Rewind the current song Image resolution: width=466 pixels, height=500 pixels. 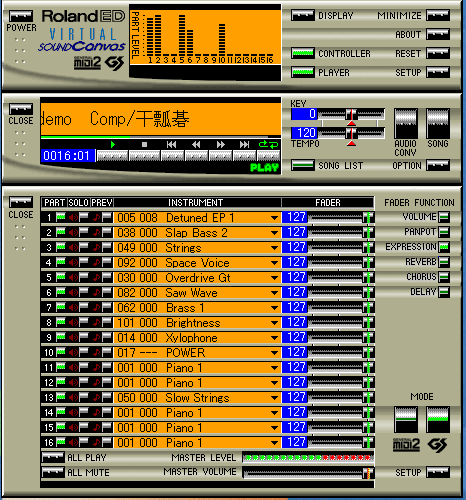(196, 155)
